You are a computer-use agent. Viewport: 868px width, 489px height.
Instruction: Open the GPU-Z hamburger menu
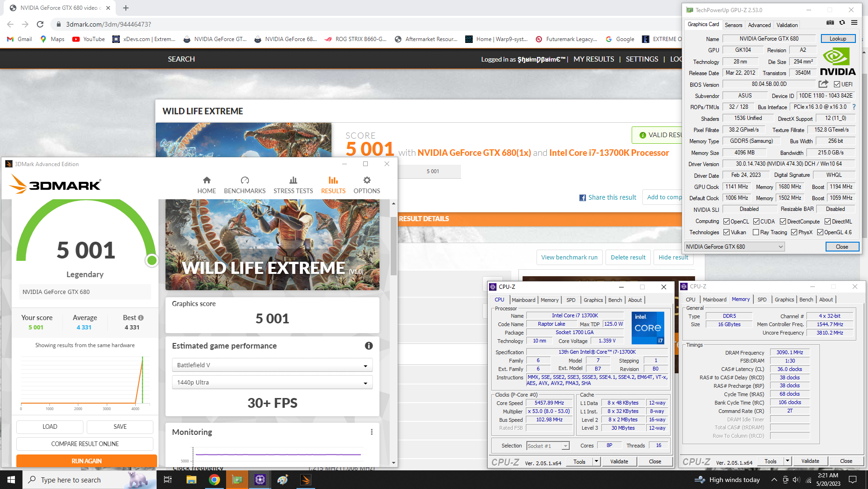[x=854, y=22]
